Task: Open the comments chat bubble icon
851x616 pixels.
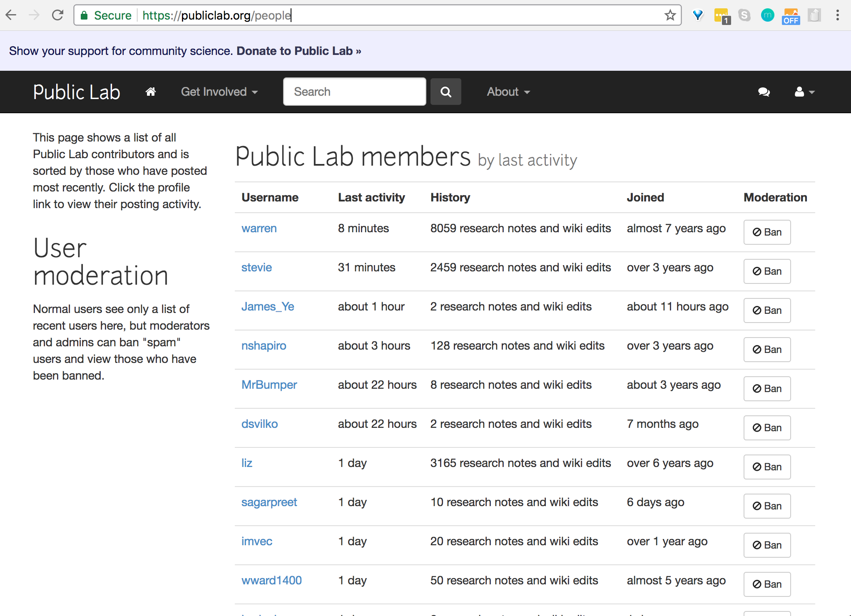Action: coord(764,92)
